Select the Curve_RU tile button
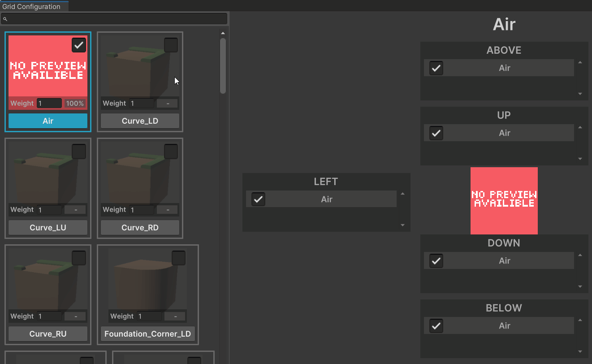 (48, 334)
